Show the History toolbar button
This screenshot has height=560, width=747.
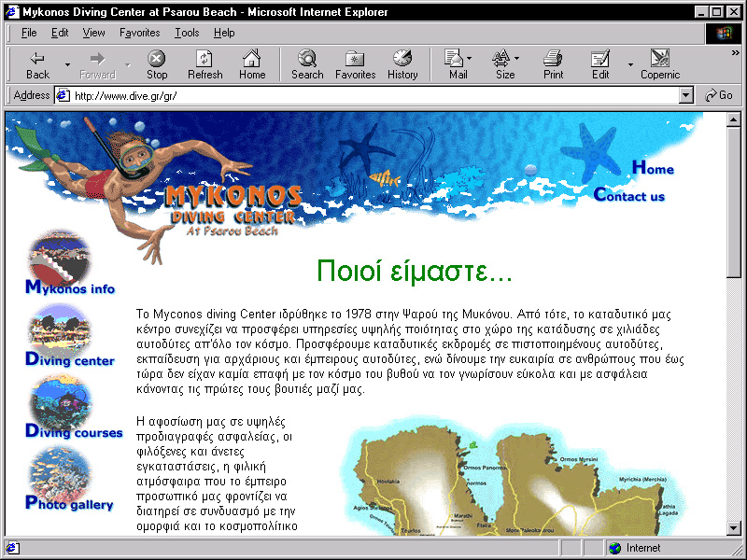pyautogui.click(x=402, y=64)
